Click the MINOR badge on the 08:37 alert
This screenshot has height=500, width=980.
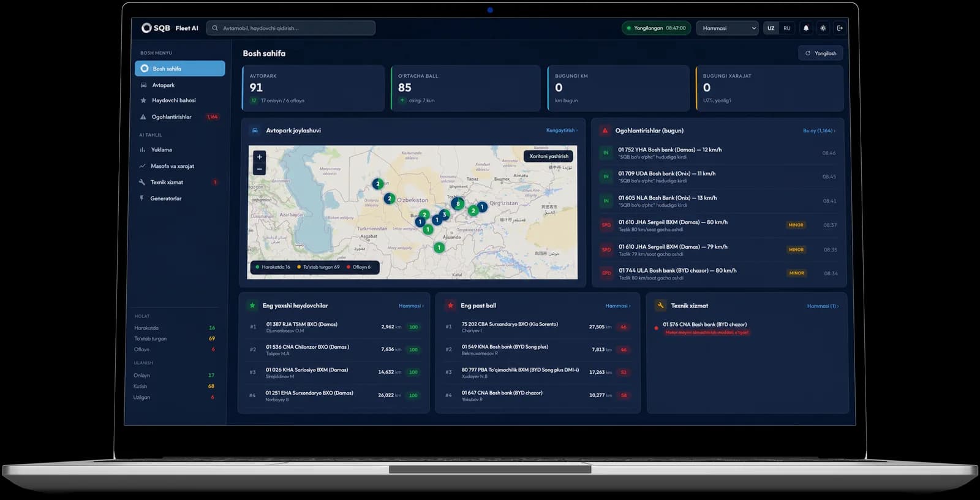796,225
